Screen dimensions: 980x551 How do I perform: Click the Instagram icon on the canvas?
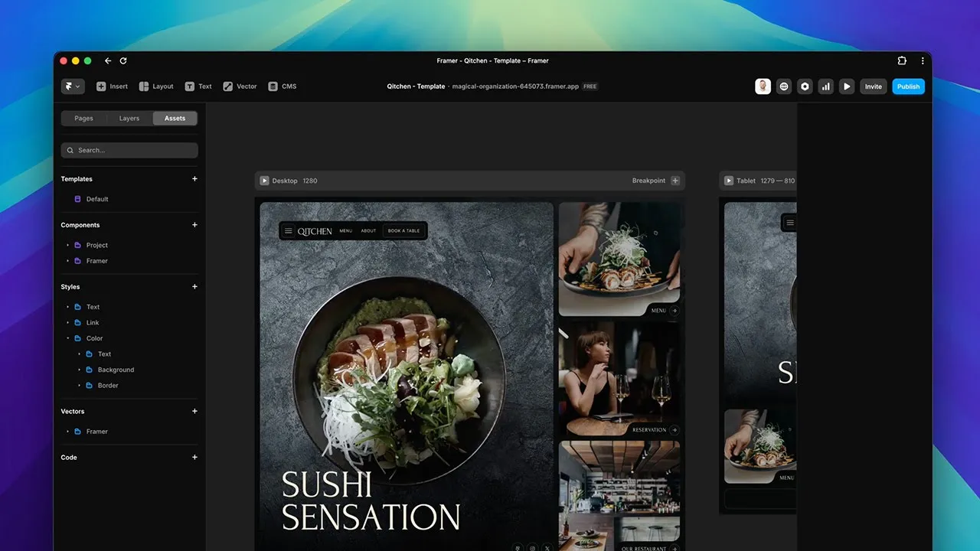533,548
